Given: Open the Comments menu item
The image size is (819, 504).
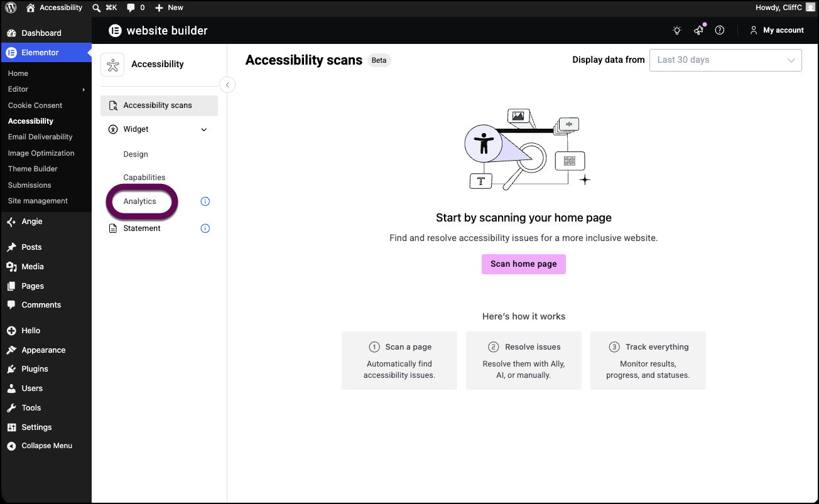Looking at the screenshot, I should [46, 305].
